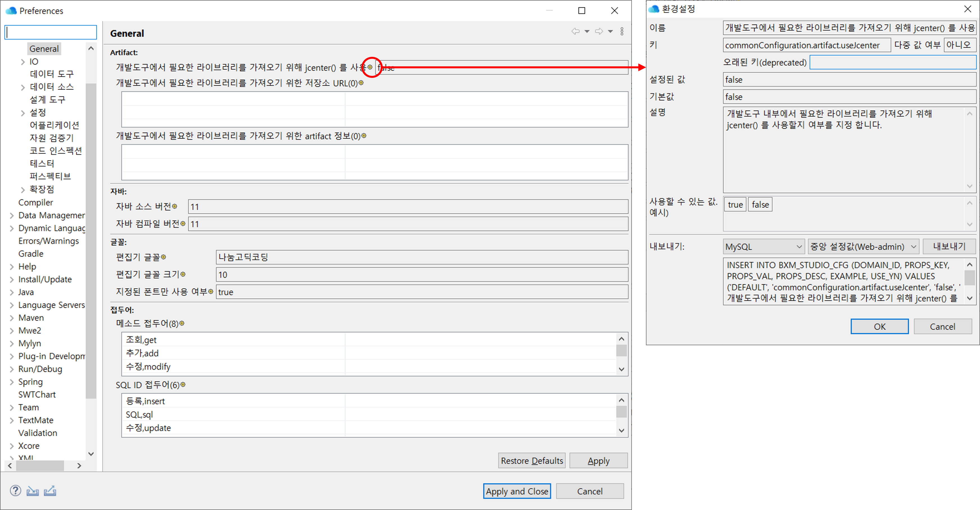Screen dimensions: 980x510
Task: Click the import preferences icon at bottom left
Action: click(33, 491)
